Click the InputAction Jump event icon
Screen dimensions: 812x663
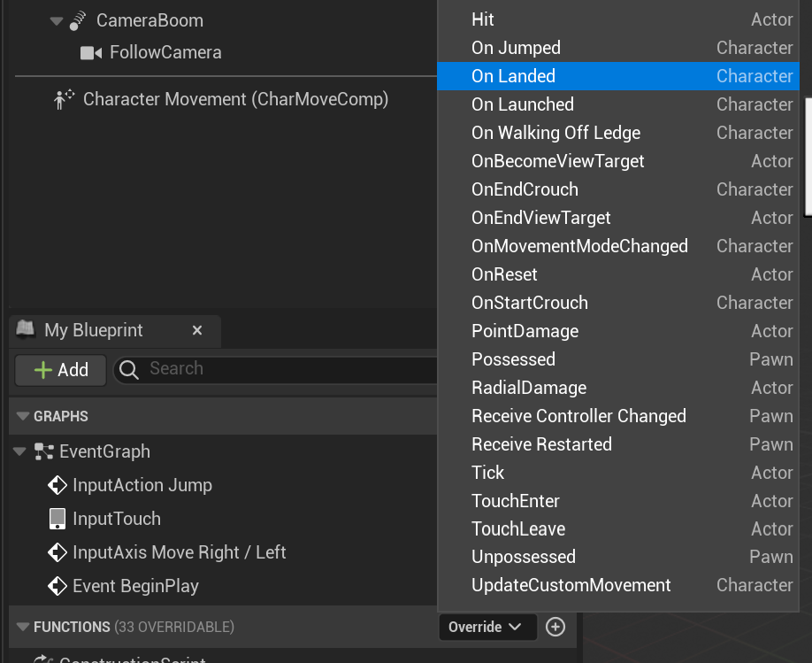57,485
